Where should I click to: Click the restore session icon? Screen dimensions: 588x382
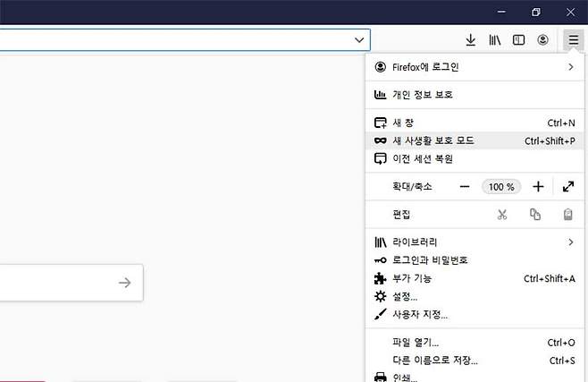[x=381, y=158]
